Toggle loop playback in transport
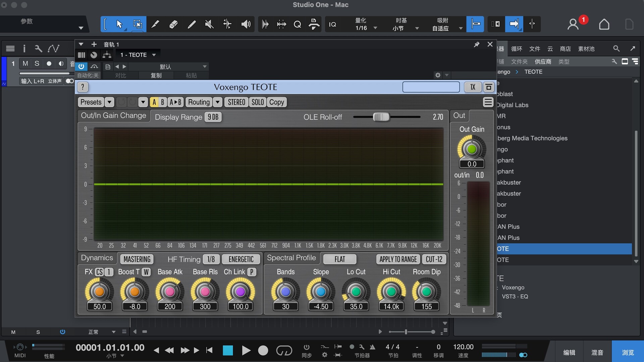 coord(284,351)
